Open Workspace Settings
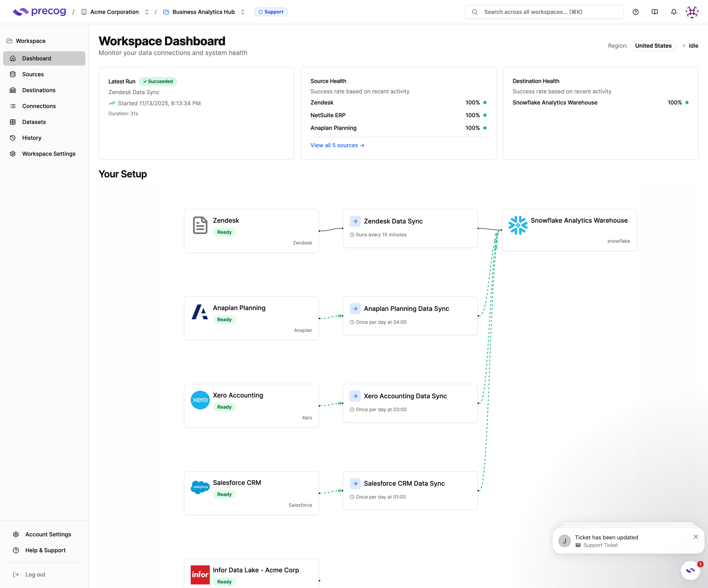This screenshot has width=708, height=588. [x=48, y=154]
